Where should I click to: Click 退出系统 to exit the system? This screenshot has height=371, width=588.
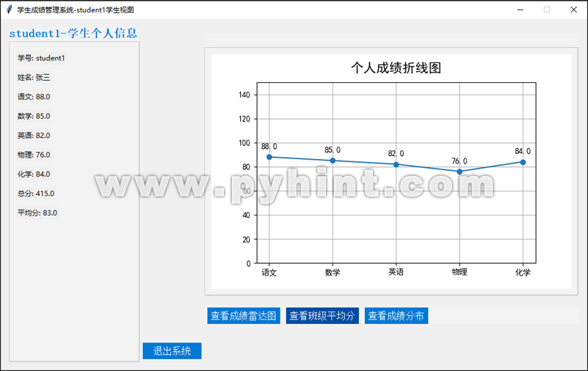(172, 350)
